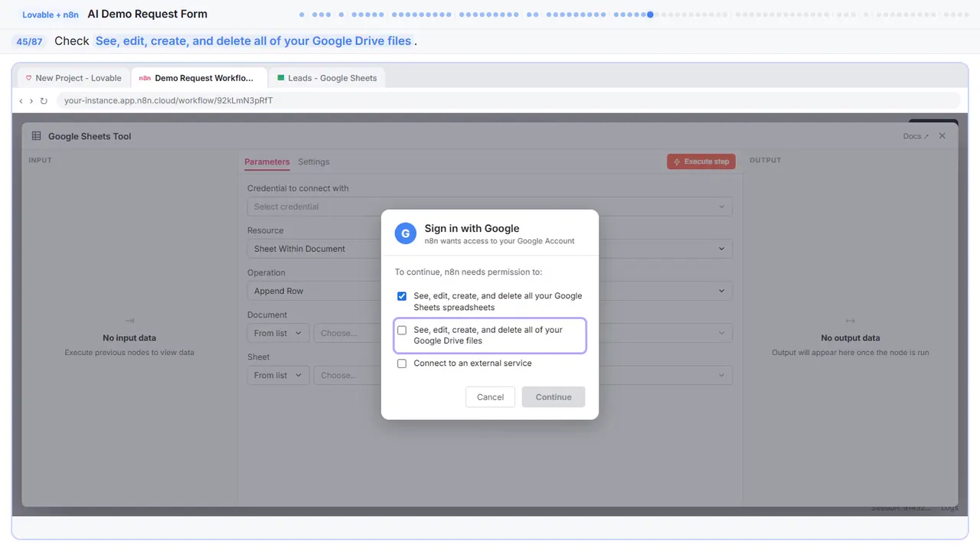Open the New Project - Lovable browser tab
980x551 pixels.
click(x=73, y=78)
